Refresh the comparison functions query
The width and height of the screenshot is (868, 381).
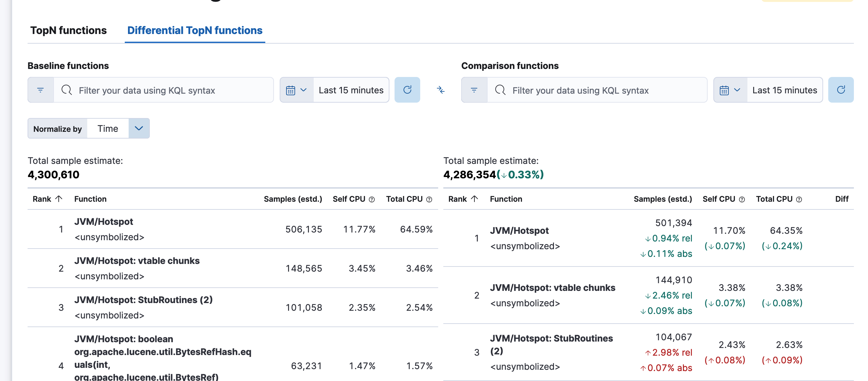[x=841, y=90]
